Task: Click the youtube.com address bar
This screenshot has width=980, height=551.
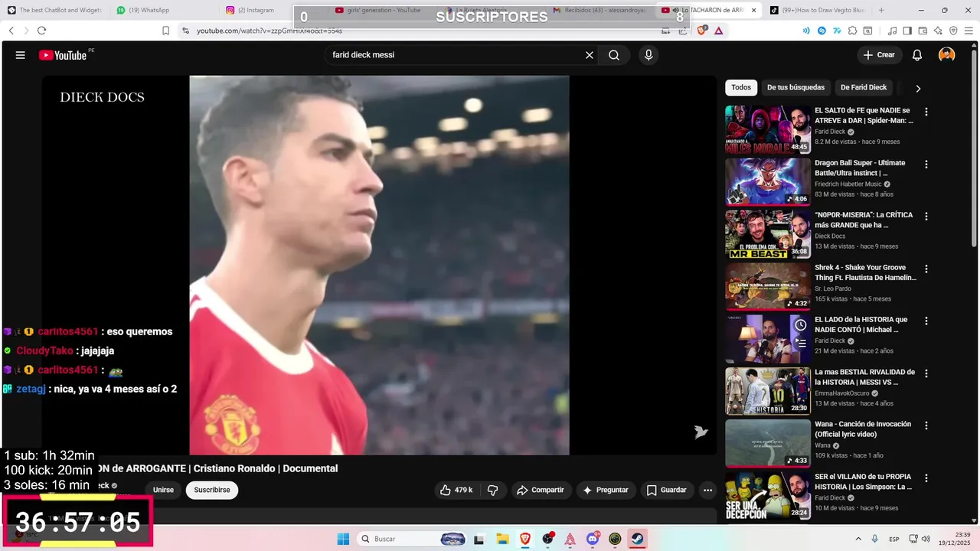Action: pos(421,31)
